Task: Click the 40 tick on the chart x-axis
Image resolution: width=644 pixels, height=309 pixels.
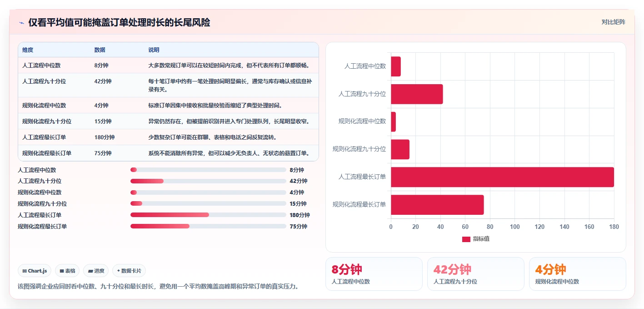Action: (440, 227)
